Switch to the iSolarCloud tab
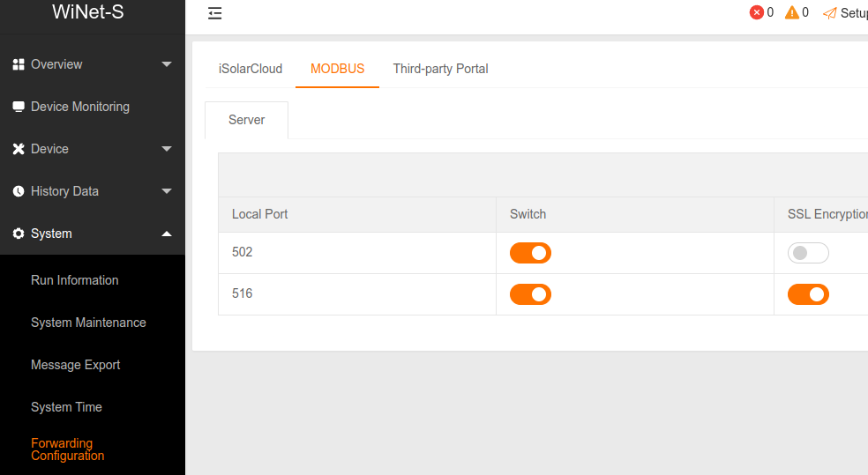The height and width of the screenshot is (475, 868). 251,69
